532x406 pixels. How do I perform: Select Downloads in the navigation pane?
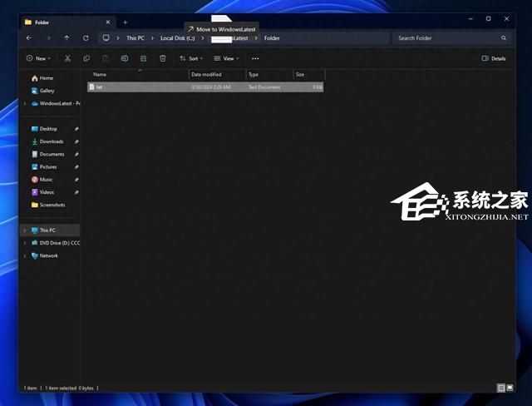(51, 141)
